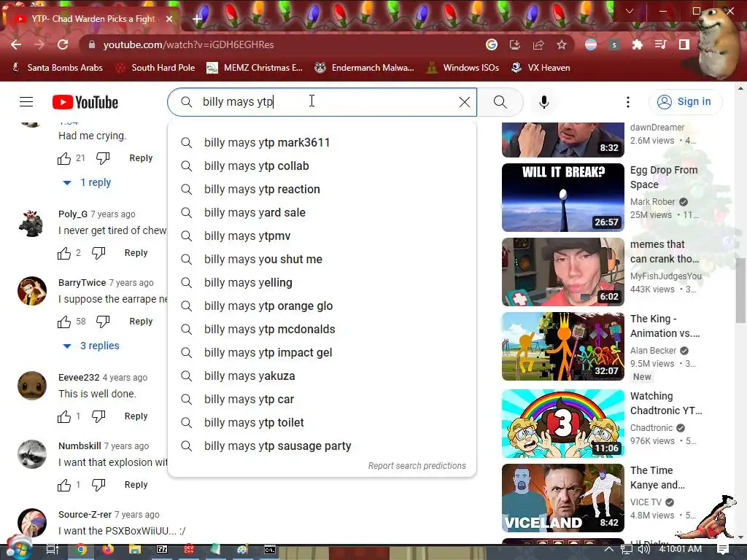
Task: Choose suggestion billy mays ytpmv
Action: 322,236
